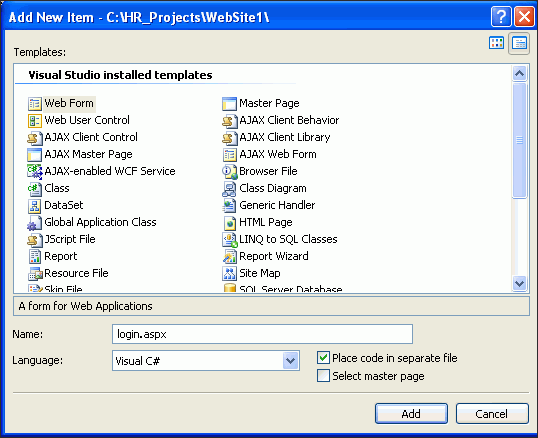Image resolution: width=538 pixels, height=438 pixels.
Task: Select the Resource File icon
Action: point(35,274)
